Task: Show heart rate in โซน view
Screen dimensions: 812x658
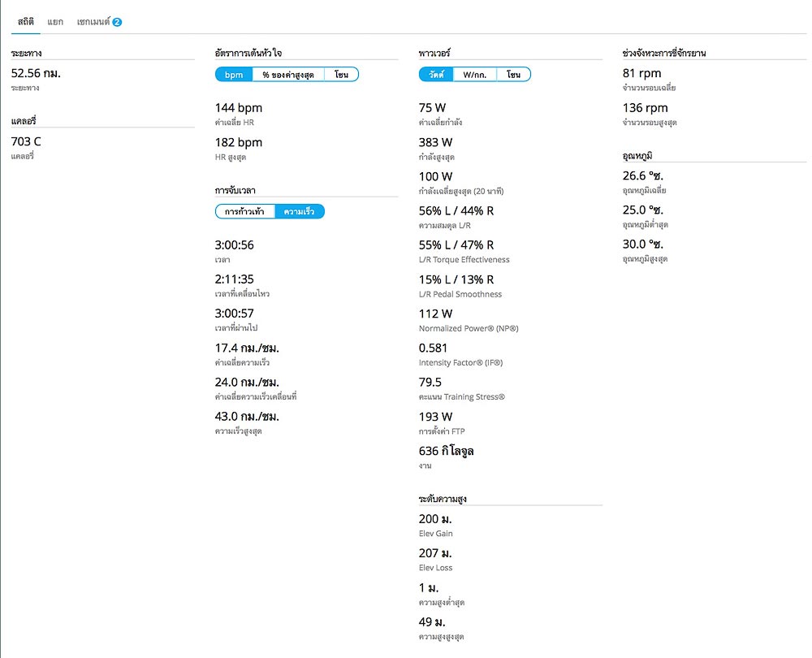Action: tap(341, 75)
